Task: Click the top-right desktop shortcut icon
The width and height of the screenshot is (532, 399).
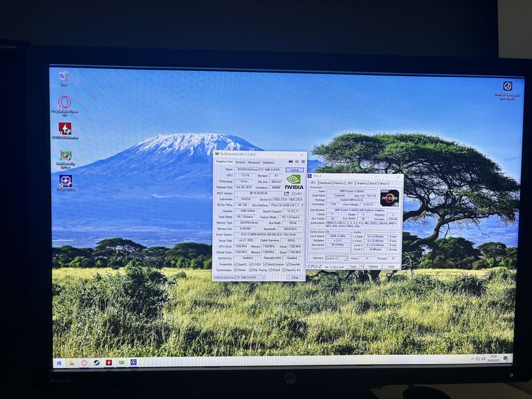Action: click(507, 90)
